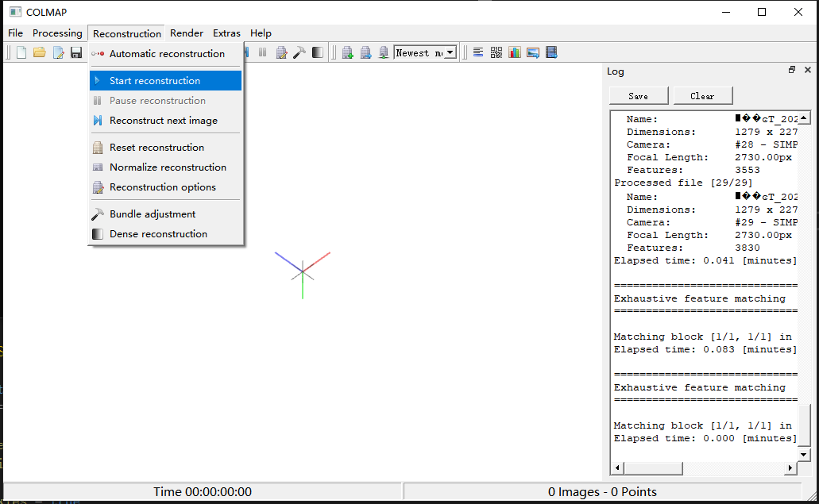Click the pause reconstruction toolbar icon
The image size is (819, 504).
point(263,52)
